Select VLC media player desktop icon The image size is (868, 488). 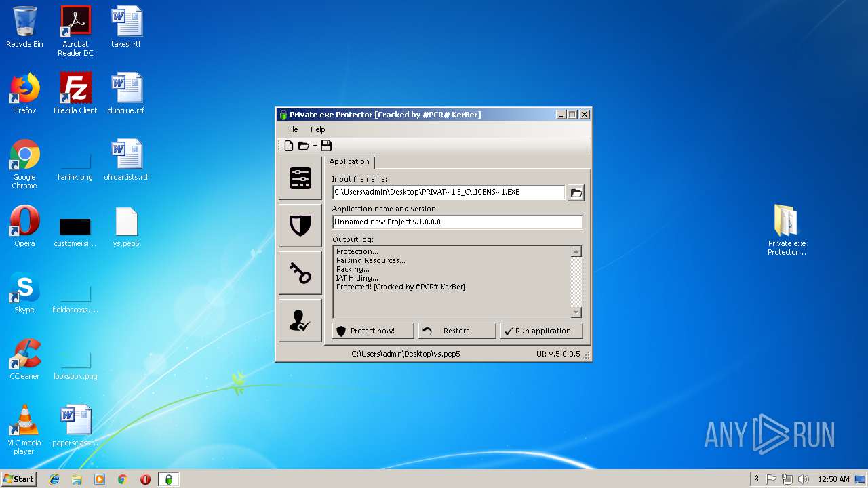pyautogui.click(x=24, y=430)
